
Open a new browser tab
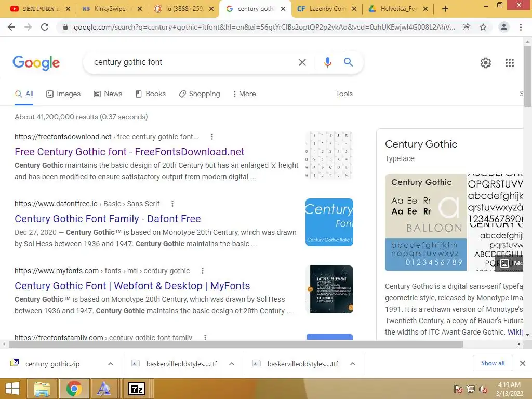445,9
